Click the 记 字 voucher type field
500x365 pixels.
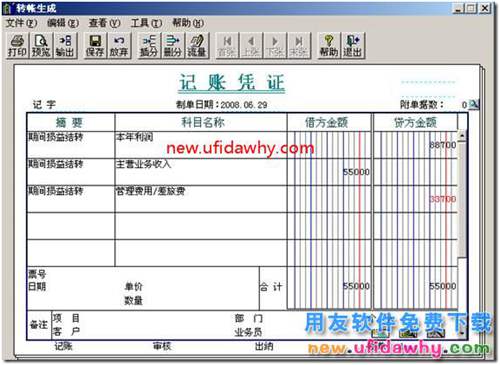(44, 105)
